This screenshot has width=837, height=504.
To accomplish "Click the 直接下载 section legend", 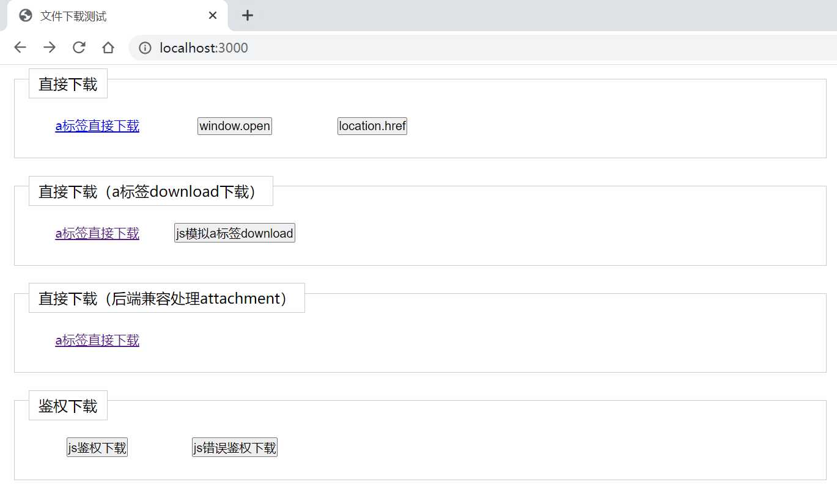I will pos(68,84).
